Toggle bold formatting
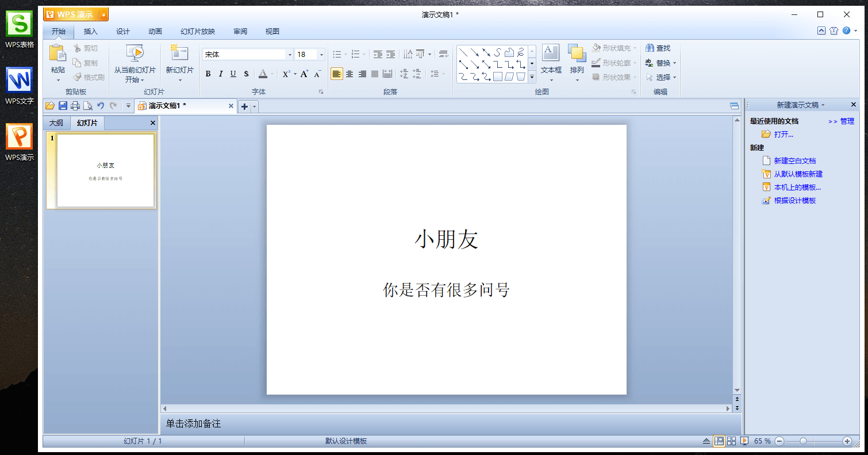 [209, 74]
